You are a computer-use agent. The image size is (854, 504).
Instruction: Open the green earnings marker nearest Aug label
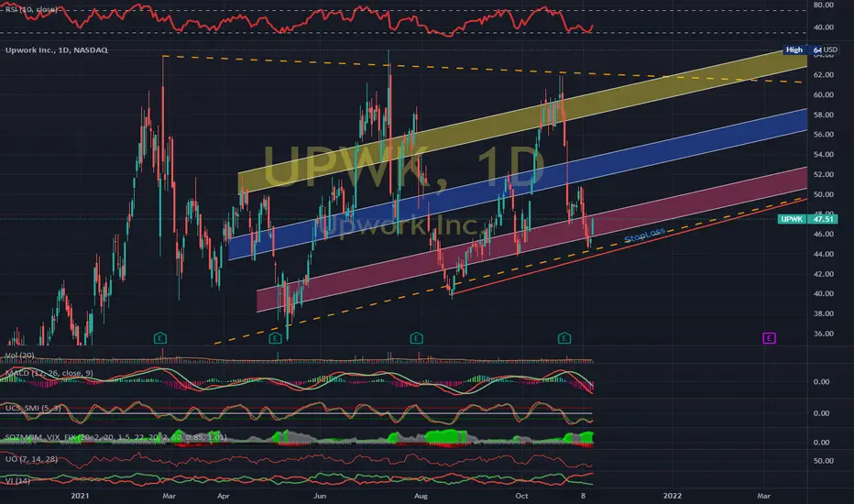pos(416,338)
